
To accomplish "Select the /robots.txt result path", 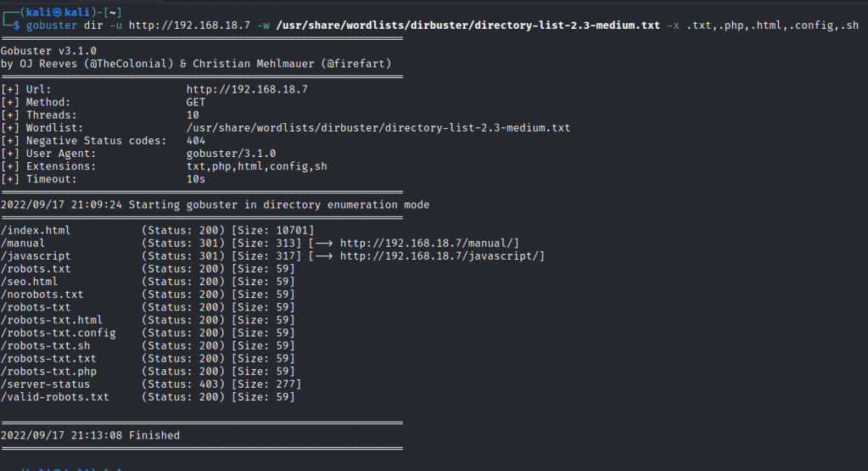I will pyautogui.click(x=36, y=269).
